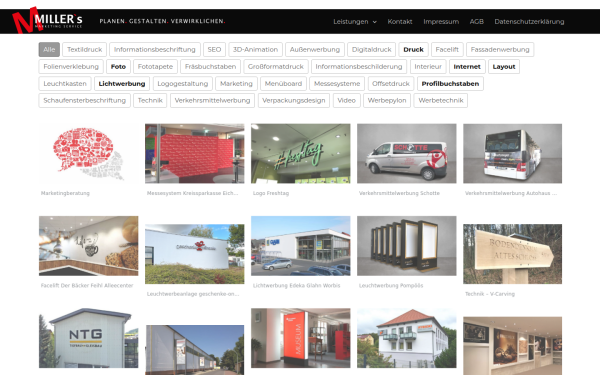Click the Verkehrsmittelwerbung Schotte caption
600x375 pixels.
399,193
